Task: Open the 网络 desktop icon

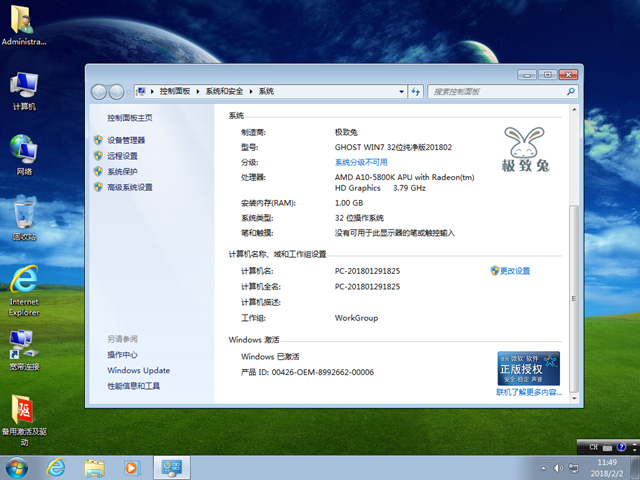Action: pyautogui.click(x=24, y=155)
